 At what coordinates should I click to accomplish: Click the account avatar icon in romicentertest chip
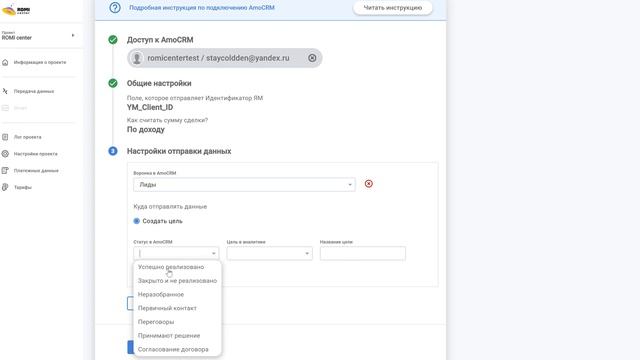[x=137, y=58]
